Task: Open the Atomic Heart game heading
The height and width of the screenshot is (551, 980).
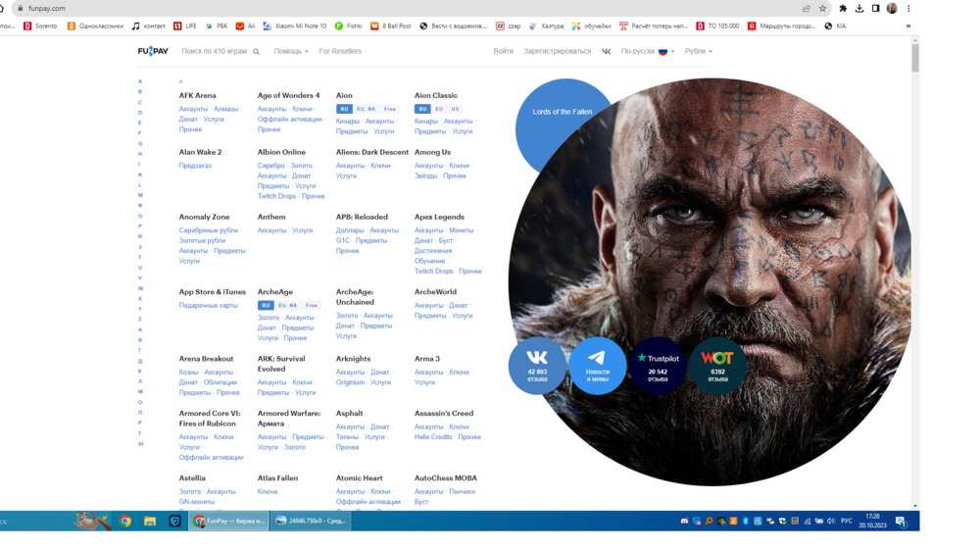Action: tap(360, 478)
